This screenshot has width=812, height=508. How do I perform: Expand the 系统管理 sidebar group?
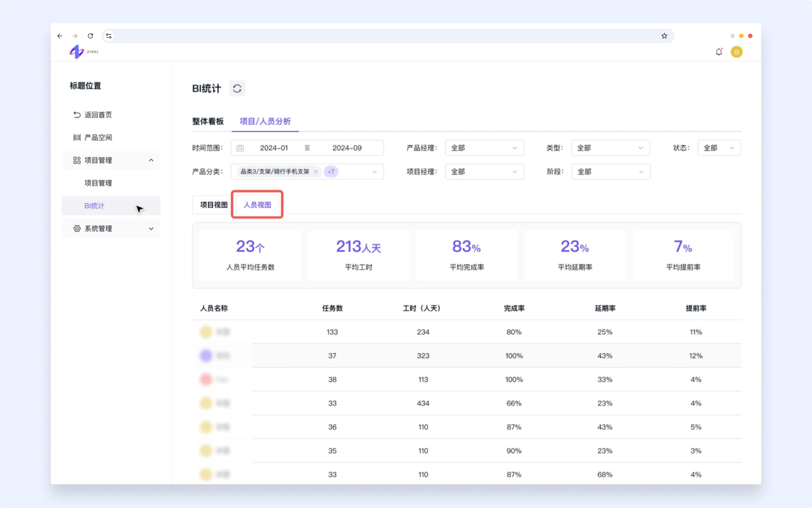click(151, 228)
